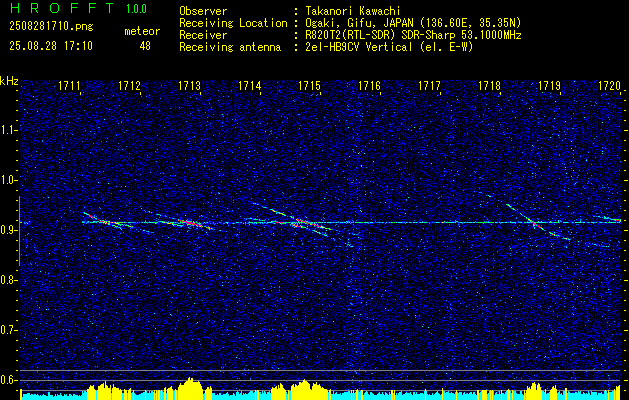
Task: Click the Receiving antenna label
Action: click(x=230, y=47)
